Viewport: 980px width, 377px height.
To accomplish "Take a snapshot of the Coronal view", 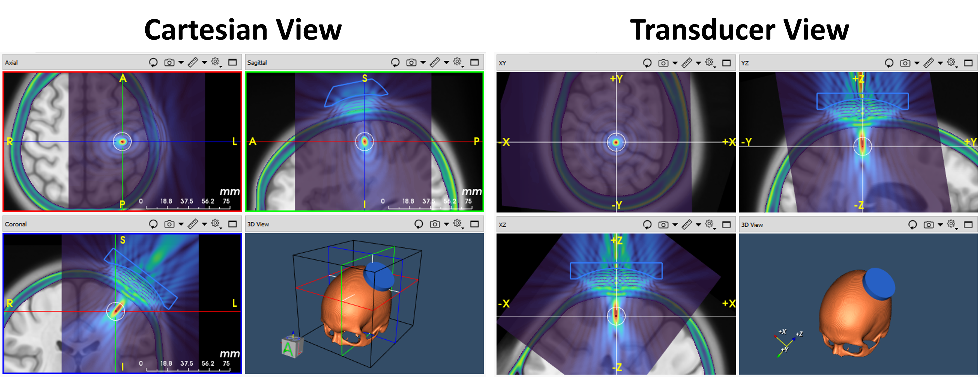I will tap(169, 224).
